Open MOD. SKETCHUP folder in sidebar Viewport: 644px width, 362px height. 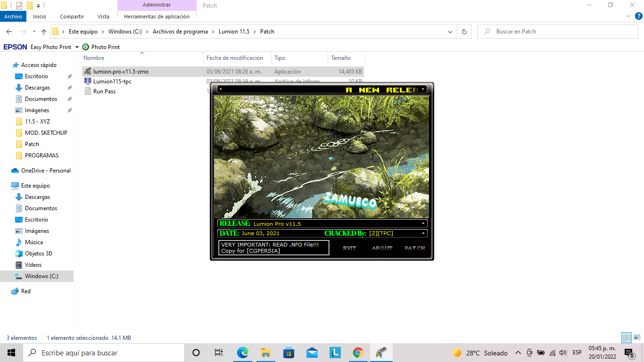pyautogui.click(x=46, y=133)
